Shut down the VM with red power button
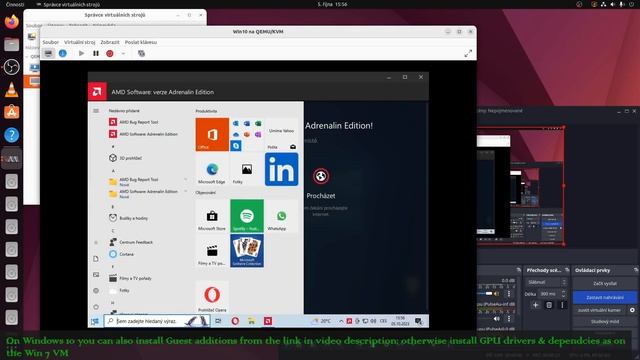The width and height of the screenshot is (640, 360). coord(110,53)
